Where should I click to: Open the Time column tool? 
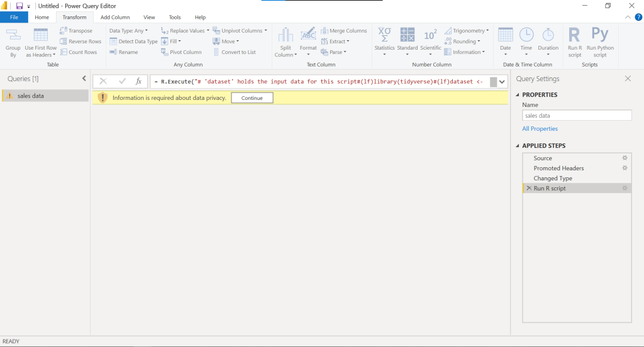point(526,42)
